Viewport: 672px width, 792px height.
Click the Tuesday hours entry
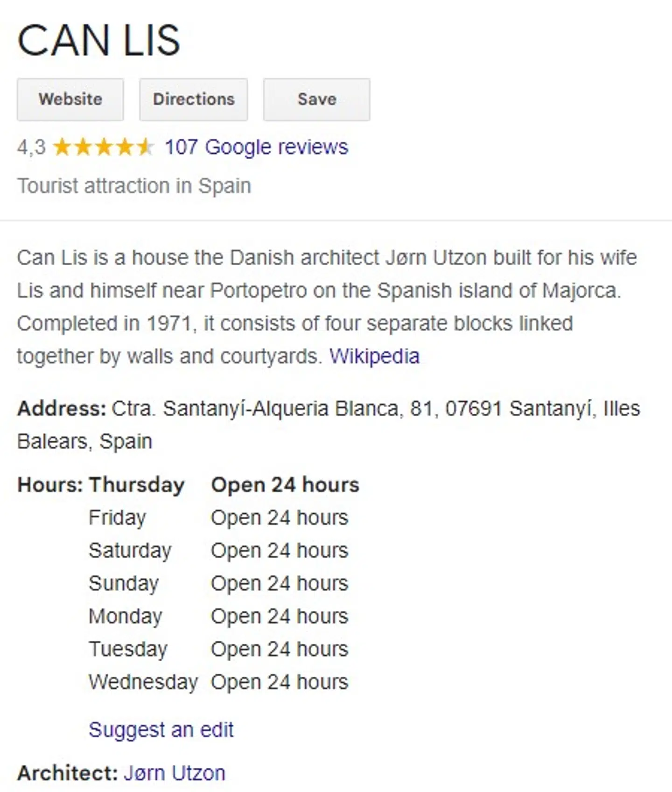(x=218, y=649)
